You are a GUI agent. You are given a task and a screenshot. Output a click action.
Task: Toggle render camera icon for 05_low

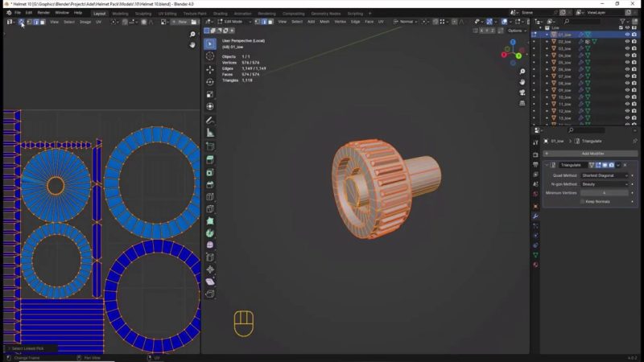634,63
